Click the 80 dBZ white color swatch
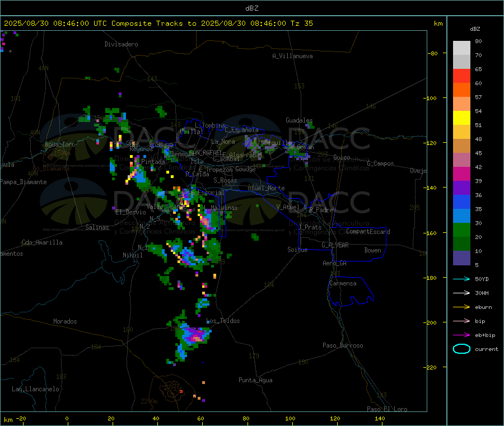504x426 pixels. [461, 48]
